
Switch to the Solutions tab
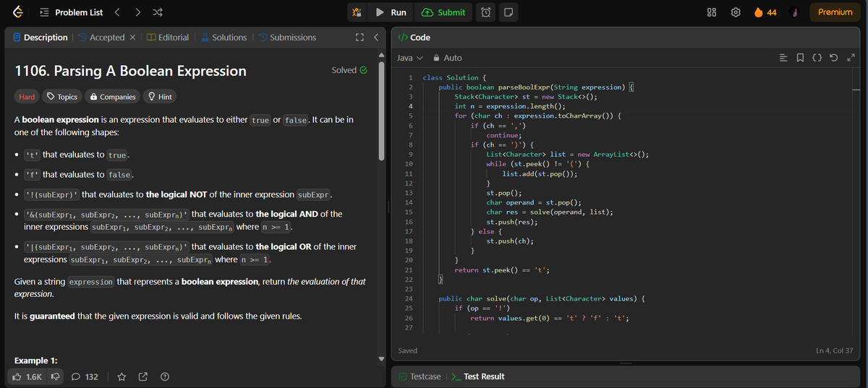224,38
